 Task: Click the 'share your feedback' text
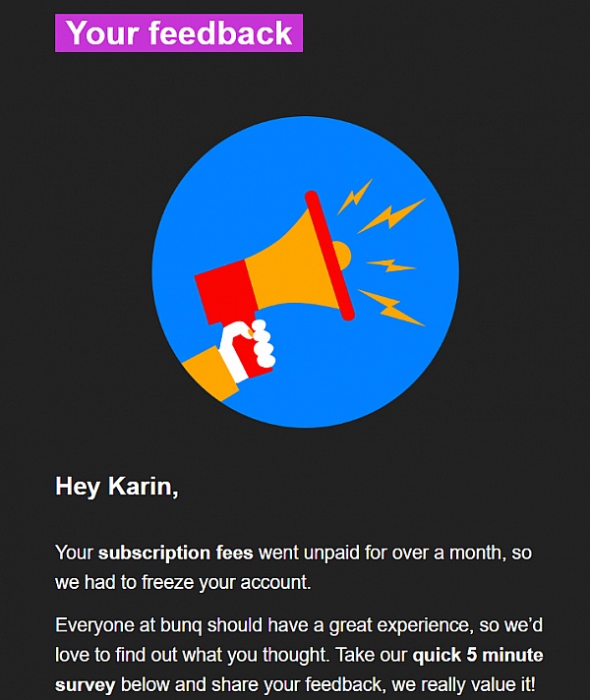pyautogui.click(x=297, y=685)
